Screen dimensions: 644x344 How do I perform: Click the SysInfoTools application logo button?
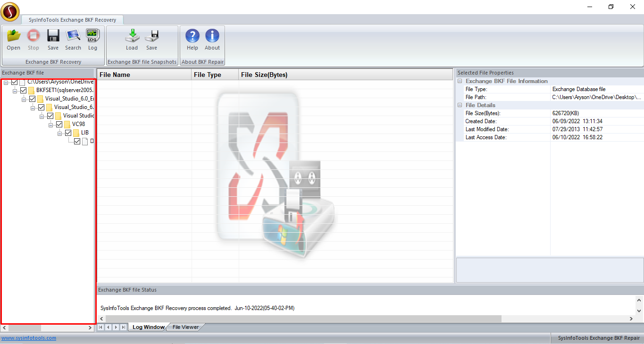(10, 12)
